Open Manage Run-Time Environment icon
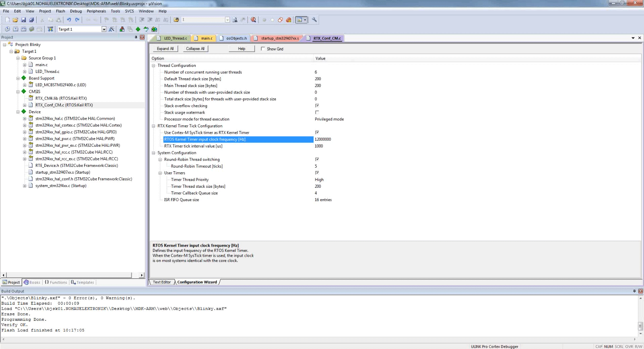Screen dimensions: 644x349 pos(138,29)
